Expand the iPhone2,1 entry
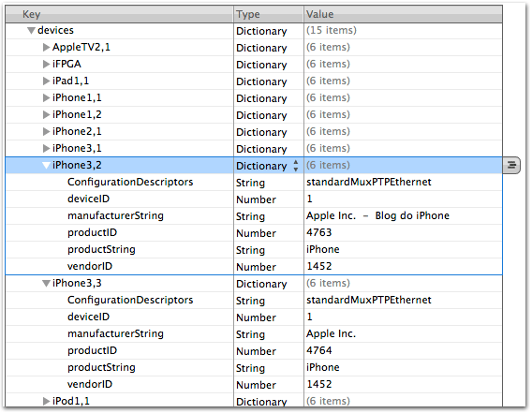This screenshot has width=532, height=413. coord(46,131)
